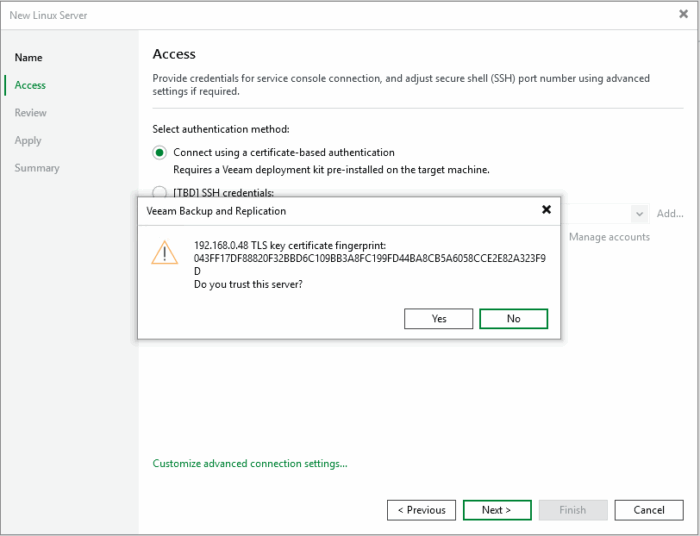Click 'Requires a Veeam deployment kit' note

[331, 170]
